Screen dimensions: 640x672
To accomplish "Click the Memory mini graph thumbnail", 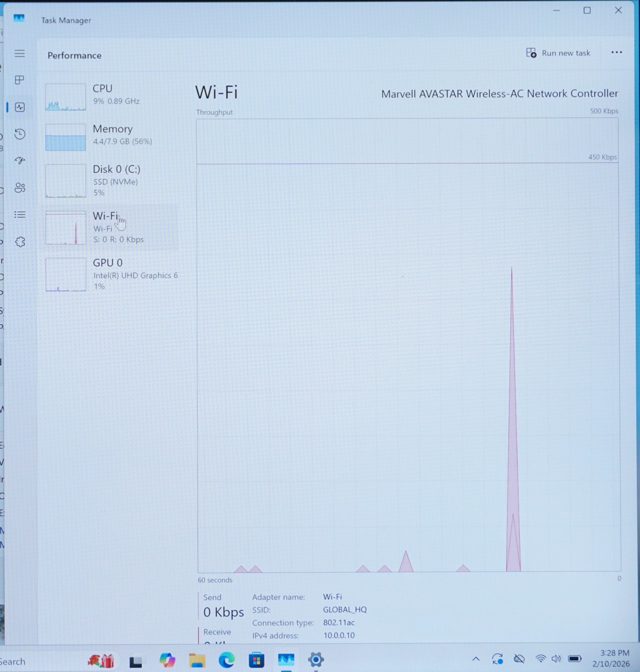I will [65, 137].
